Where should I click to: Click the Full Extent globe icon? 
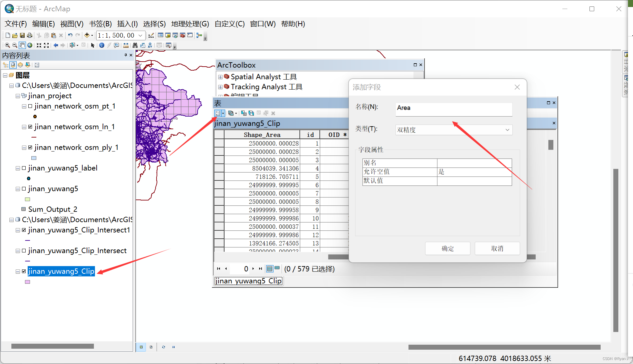click(30, 45)
